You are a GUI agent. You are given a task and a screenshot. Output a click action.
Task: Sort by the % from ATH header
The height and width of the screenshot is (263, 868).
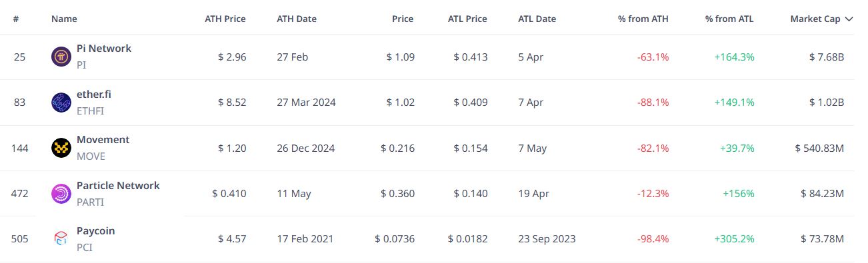click(x=643, y=19)
